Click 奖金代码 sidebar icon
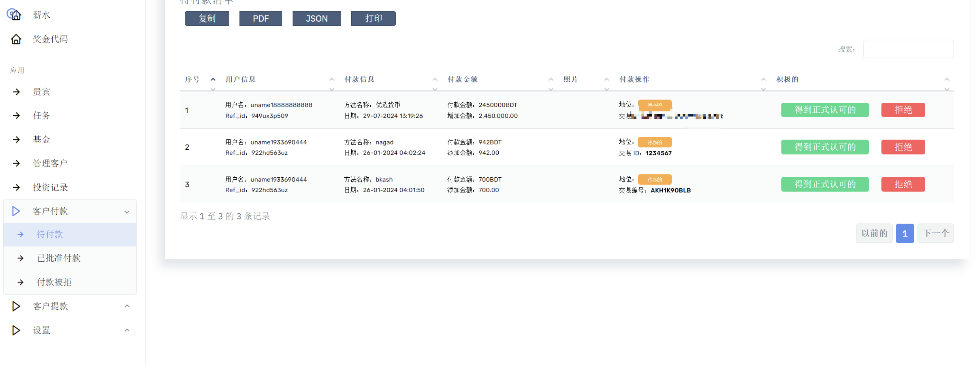Screen dimensions: 980x365 coord(16,39)
